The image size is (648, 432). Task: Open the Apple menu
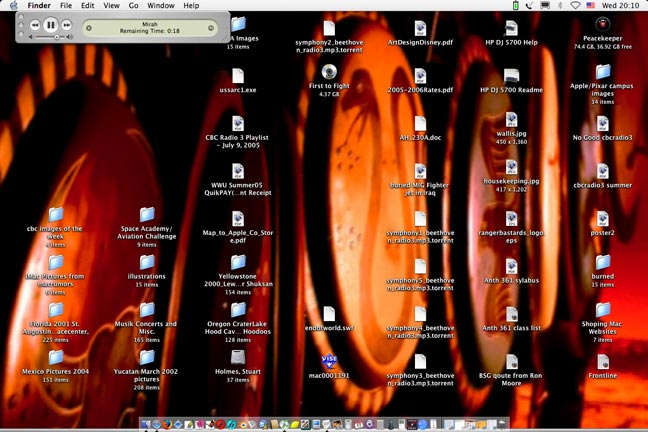(x=14, y=5)
